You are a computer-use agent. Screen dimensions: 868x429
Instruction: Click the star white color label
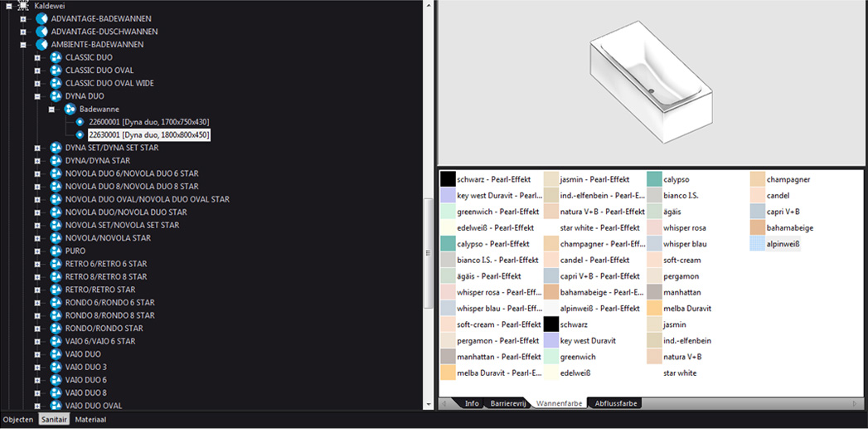[681, 373]
